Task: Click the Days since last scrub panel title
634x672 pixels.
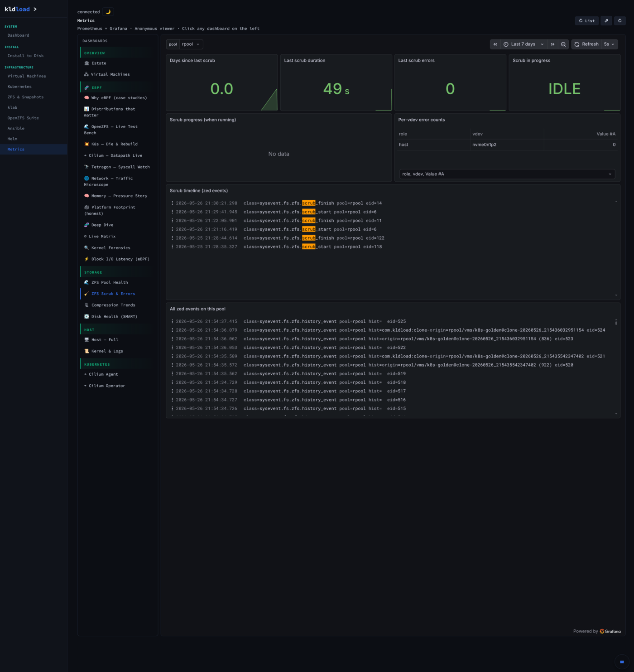Action: coord(192,60)
